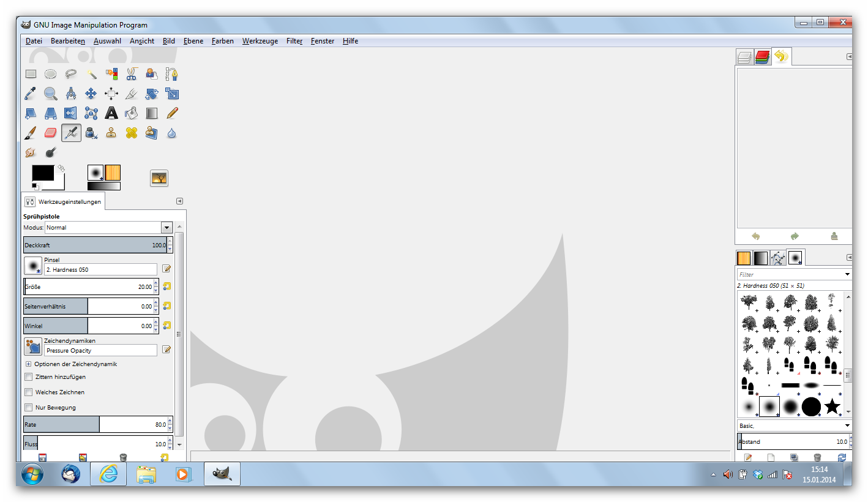Select the Text tool
This screenshot has width=868, height=502.
[111, 113]
